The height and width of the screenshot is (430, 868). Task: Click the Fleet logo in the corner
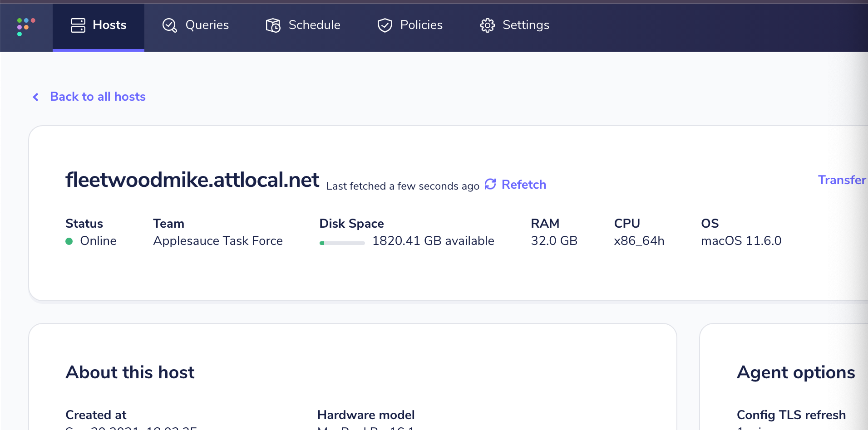(x=25, y=27)
